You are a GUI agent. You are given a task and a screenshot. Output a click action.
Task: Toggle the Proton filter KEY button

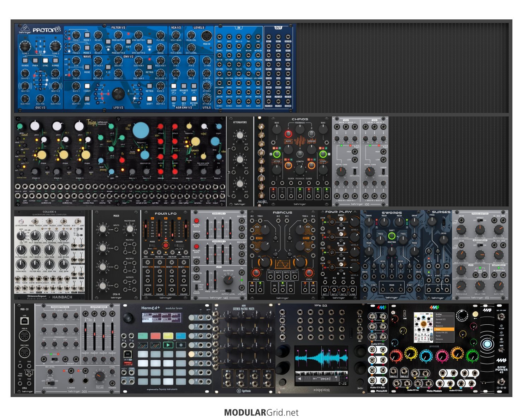point(149,42)
